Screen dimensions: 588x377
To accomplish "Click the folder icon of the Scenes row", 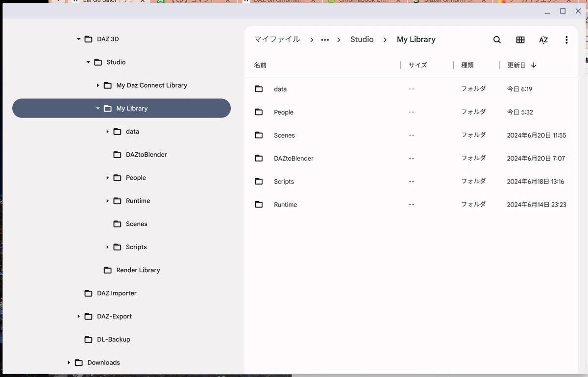I will [x=259, y=135].
